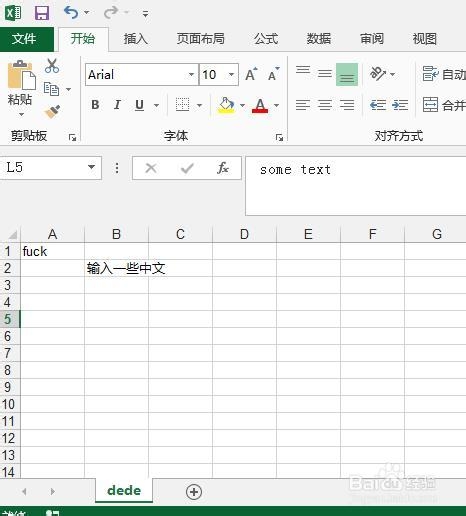The image size is (466, 516).
Task: Open the 视图 (View) tab
Action: click(x=424, y=39)
